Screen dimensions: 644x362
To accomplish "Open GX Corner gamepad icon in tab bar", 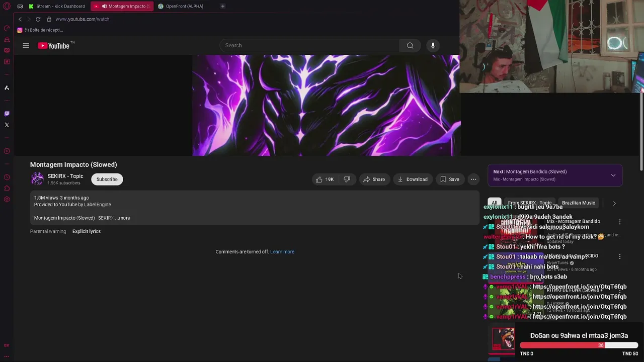I will pyautogui.click(x=20, y=6).
